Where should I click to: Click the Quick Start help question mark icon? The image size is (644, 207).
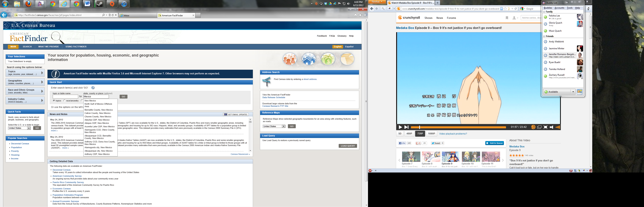93,88
